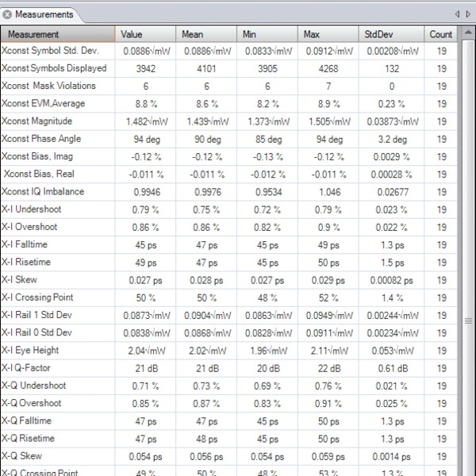This screenshot has height=476, width=476.
Task: Select the Xconst Symbol Std. Dev. row
Action: coord(54,51)
